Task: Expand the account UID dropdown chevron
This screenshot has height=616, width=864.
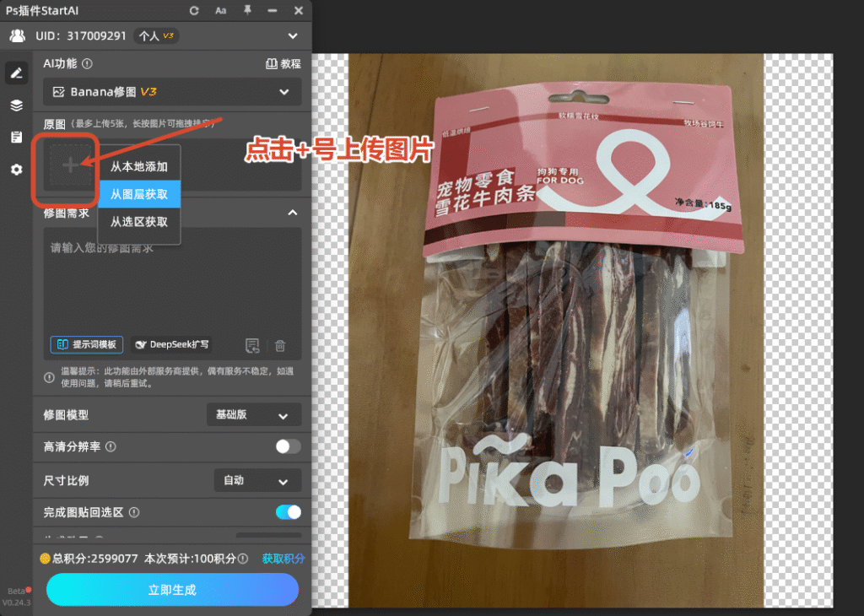Action: pos(293,35)
